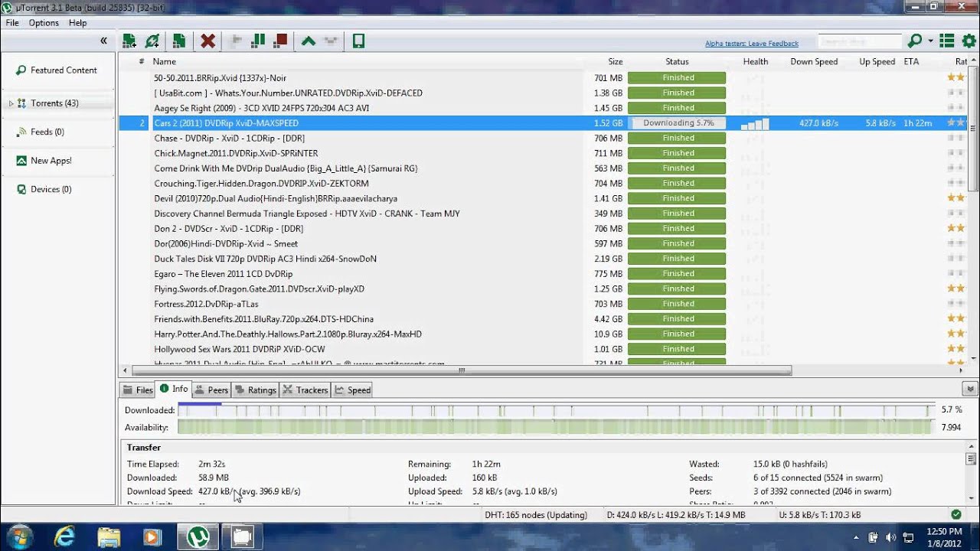Click the DHT: 165 nodes status entry

pyautogui.click(x=535, y=516)
